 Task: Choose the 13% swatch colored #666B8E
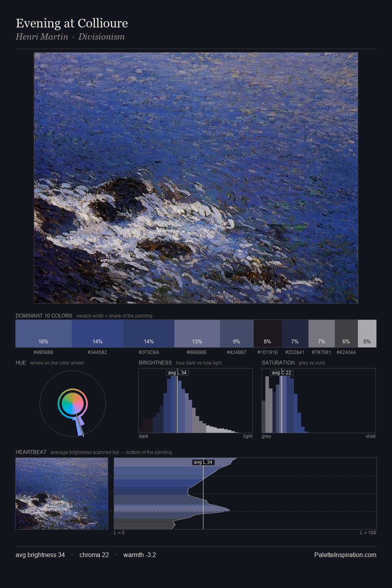pos(197,334)
